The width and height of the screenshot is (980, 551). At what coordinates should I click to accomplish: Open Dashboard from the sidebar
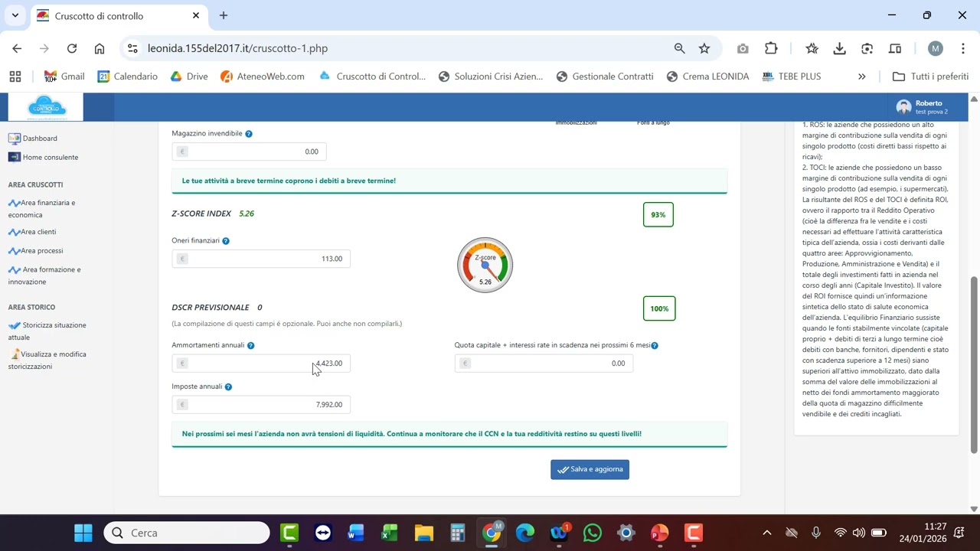click(x=39, y=139)
